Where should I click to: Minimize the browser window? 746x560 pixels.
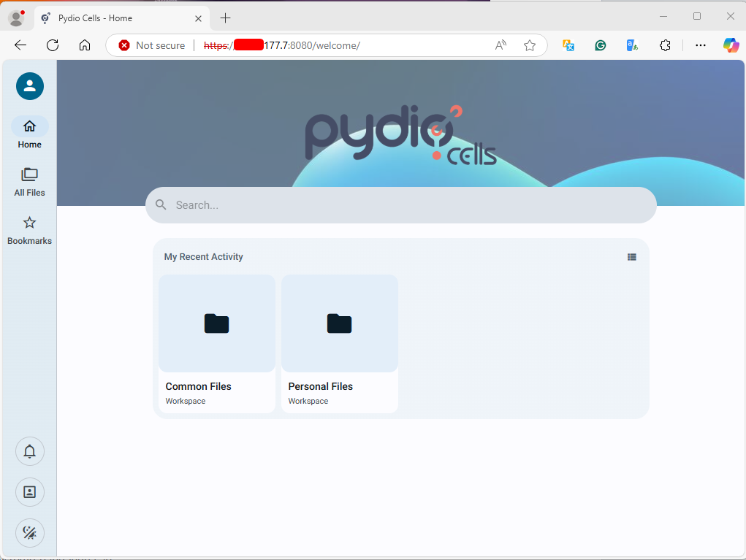(x=663, y=16)
